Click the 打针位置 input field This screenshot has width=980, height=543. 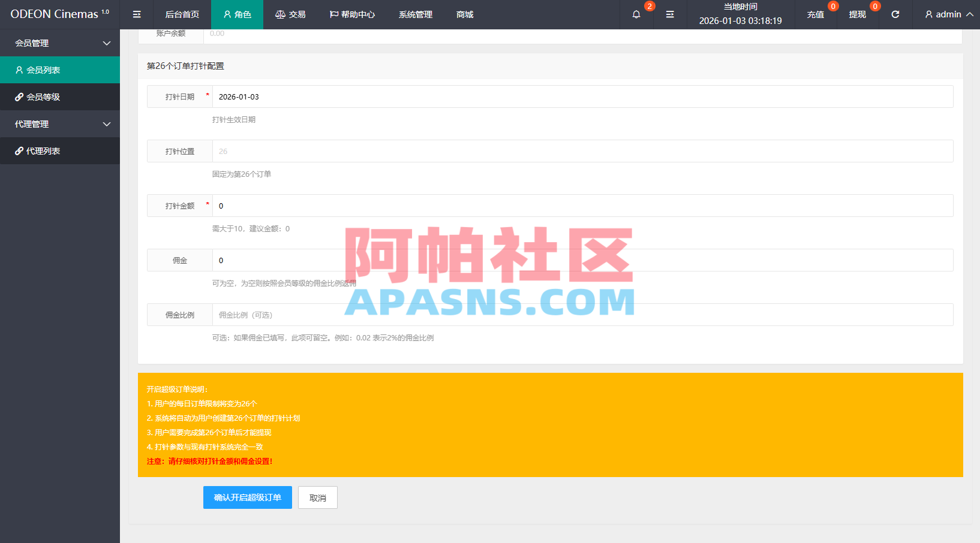(583, 151)
